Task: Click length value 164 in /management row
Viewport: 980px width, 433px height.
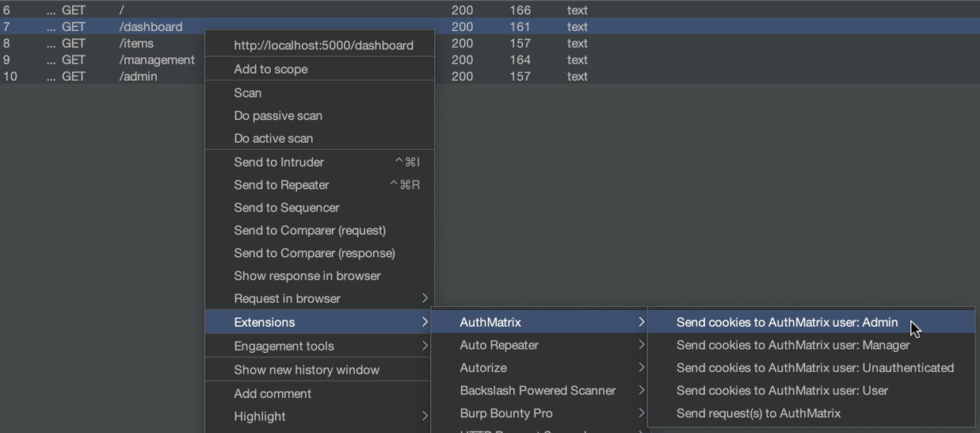Action: click(520, 60)
